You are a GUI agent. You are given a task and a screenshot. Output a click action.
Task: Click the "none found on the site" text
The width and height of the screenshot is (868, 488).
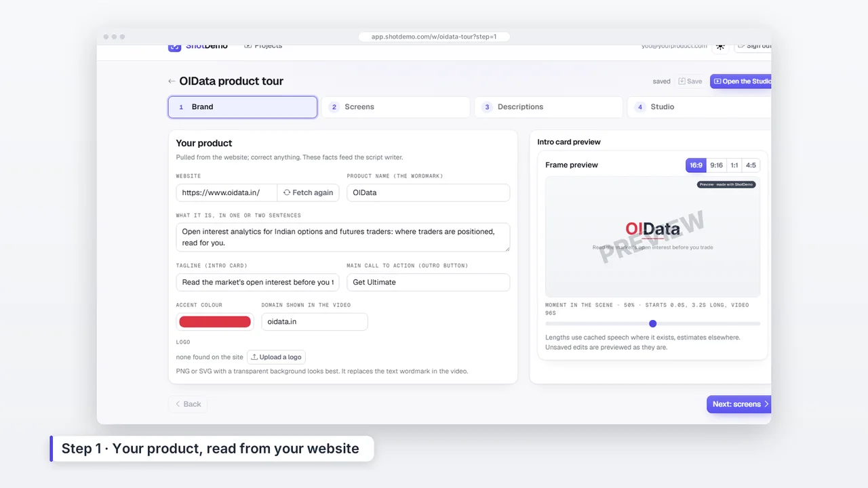coord(210,357)
